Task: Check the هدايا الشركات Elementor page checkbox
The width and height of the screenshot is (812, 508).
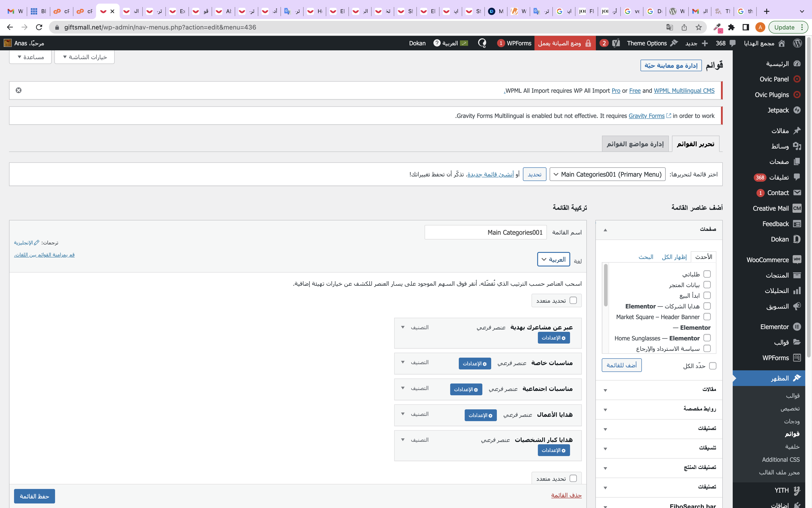Action: tap(707, 306)
